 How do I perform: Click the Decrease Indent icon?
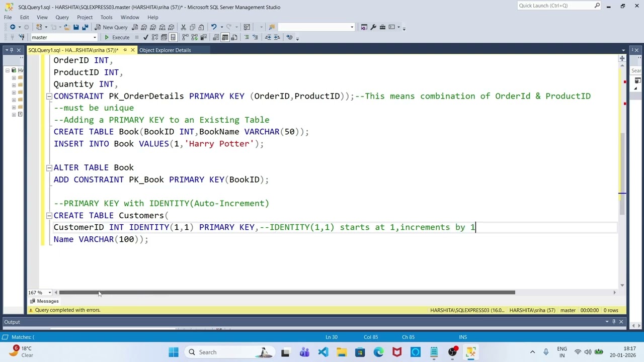268,37
